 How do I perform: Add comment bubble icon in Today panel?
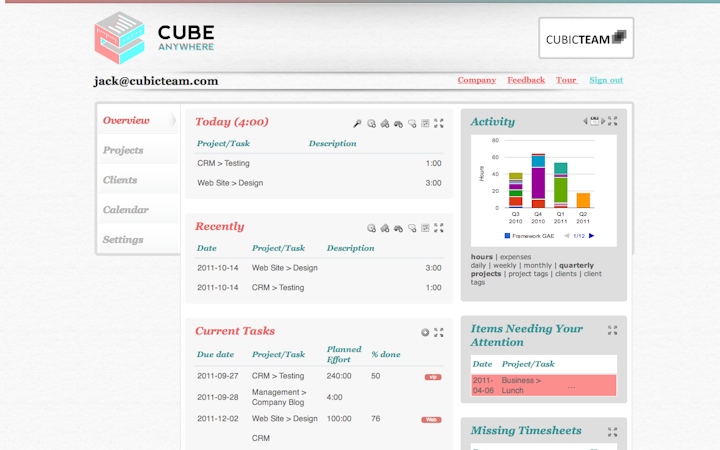coord(412,124)
